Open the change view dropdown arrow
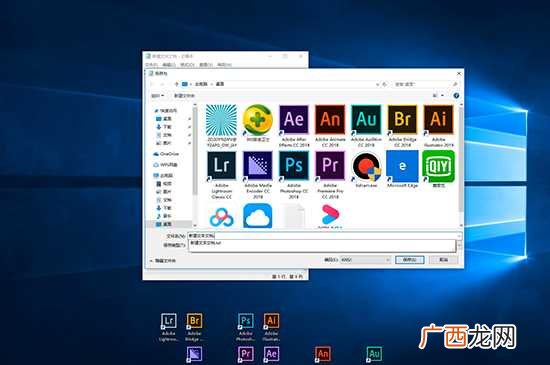 pyautogui.click(x=442, y=95)
